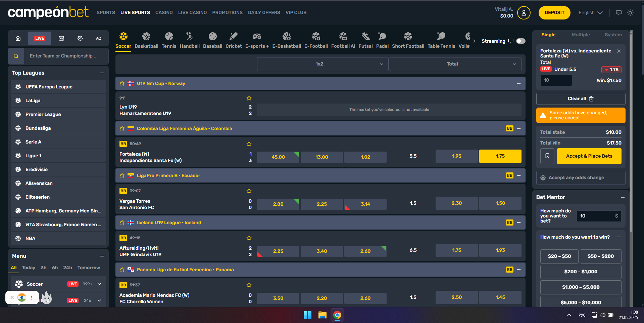Open the live chat support icon

pos(619,13)
